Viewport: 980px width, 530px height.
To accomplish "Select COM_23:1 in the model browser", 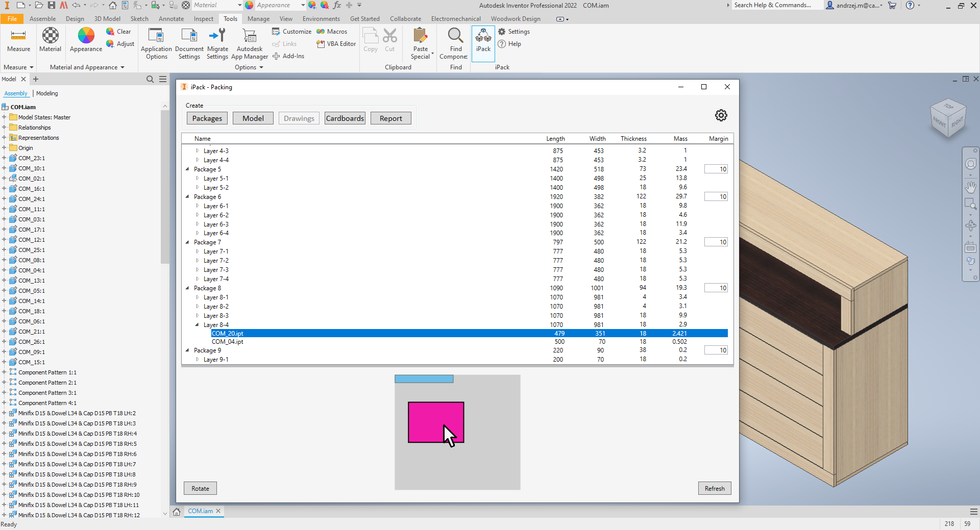I will (x=32, y=158).
